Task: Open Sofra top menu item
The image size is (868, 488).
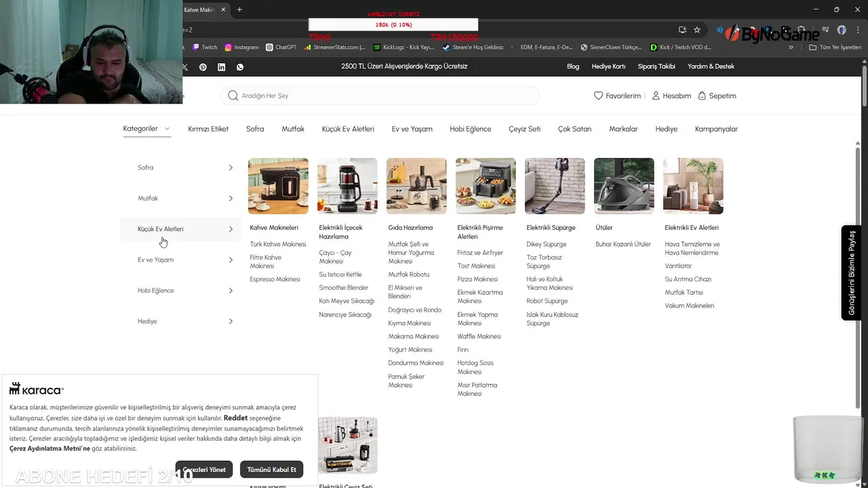Action: [x=255, y=129]
